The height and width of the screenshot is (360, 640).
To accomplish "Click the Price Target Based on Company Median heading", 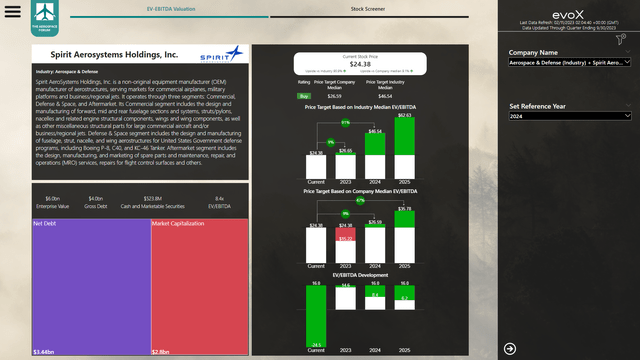I will 360,191.
